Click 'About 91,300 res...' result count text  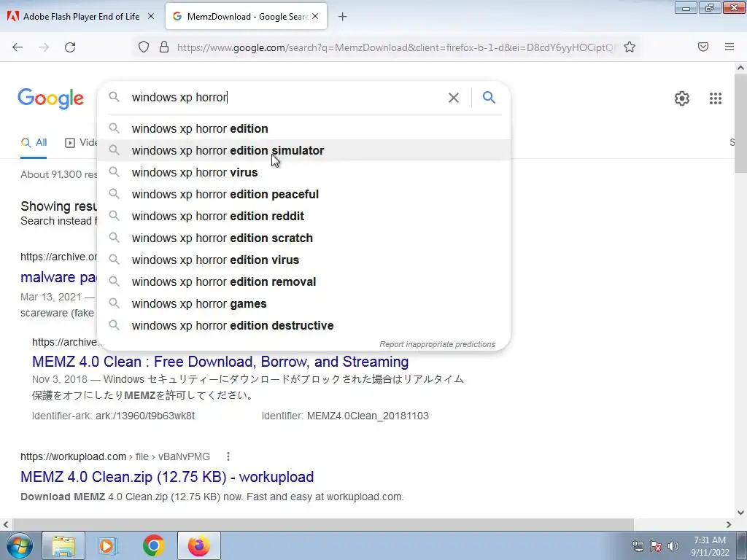pos(58,174)
